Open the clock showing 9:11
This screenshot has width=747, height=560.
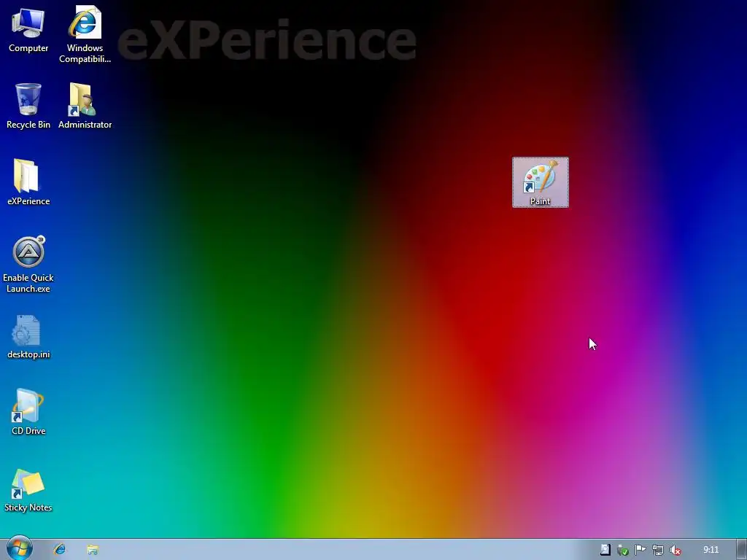tap(711, 550)
